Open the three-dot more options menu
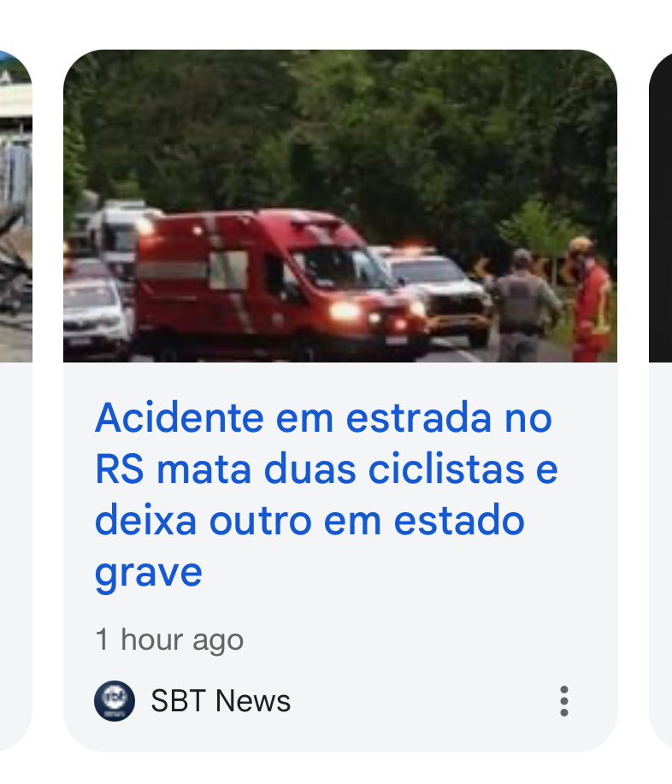 pyautogui.click(x=564, y=701)
